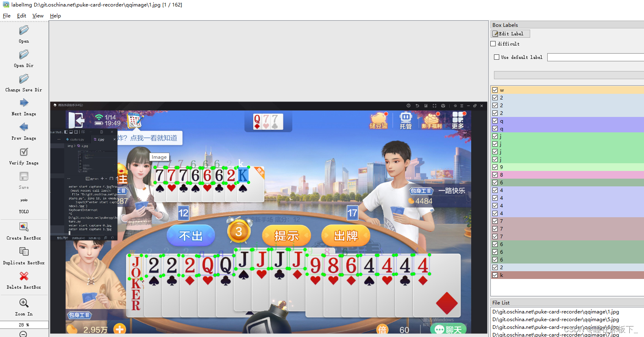Image resolution: width=644 pixels, height=337 pixels.
Task: Click the zoom percentage spinbox showing 28 %
Action: coord(24,325)
